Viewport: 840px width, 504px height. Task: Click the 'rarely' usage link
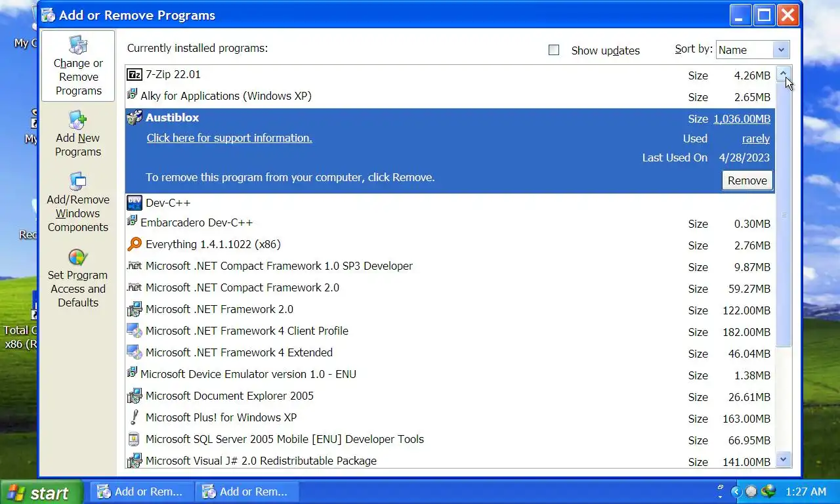(x=756, y=138)
